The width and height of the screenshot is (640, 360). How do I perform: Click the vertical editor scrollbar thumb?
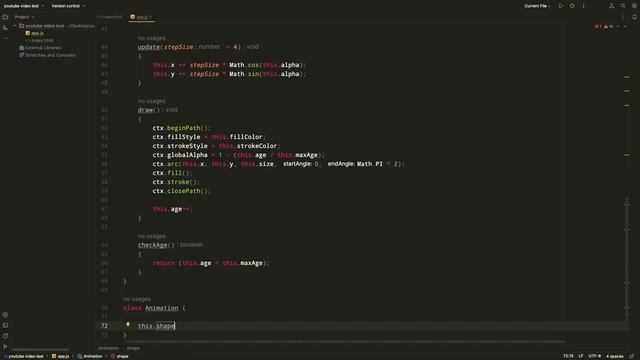tap(627, 259)
